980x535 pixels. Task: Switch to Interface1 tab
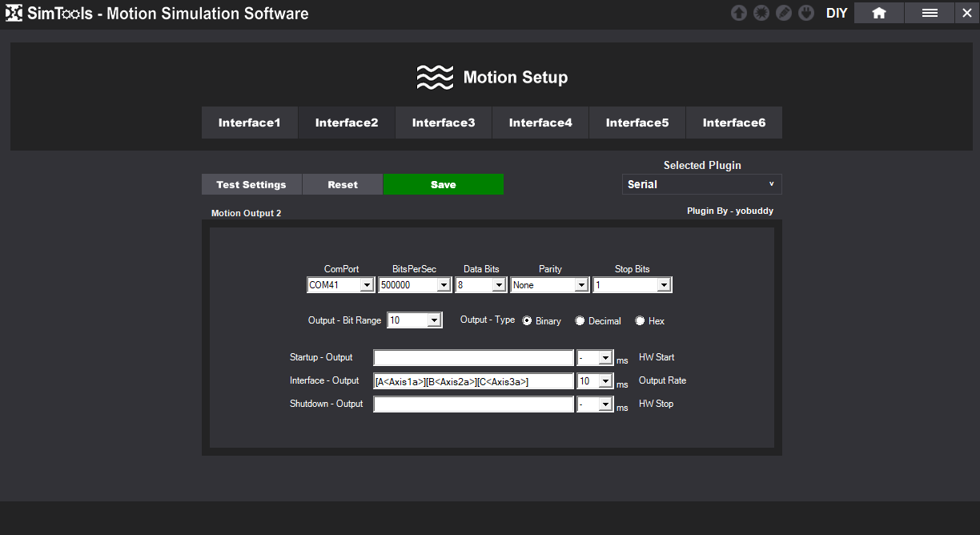(x=250, y=123)
